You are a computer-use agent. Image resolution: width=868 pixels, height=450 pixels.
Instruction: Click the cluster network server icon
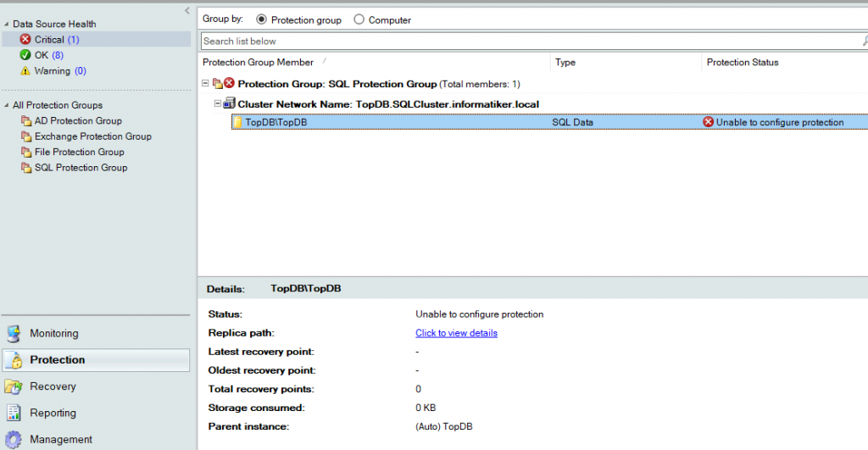tap(229, 103)
